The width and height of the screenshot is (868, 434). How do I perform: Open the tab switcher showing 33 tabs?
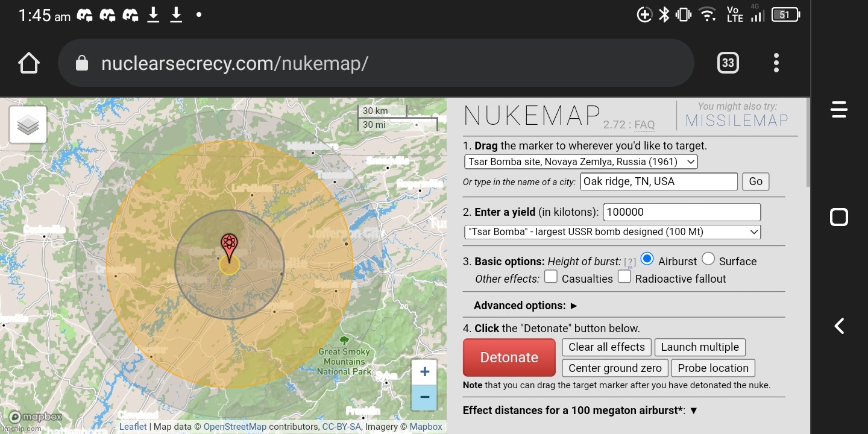728,63
